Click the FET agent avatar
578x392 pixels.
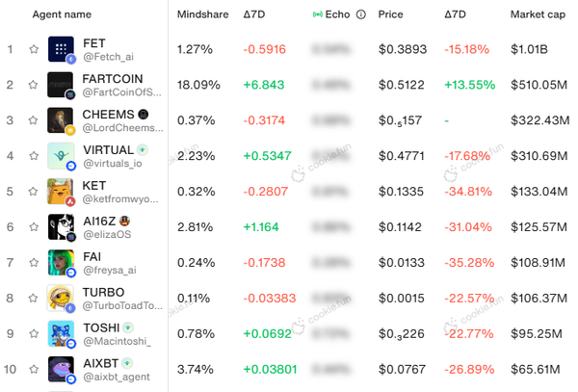[61, 49]
